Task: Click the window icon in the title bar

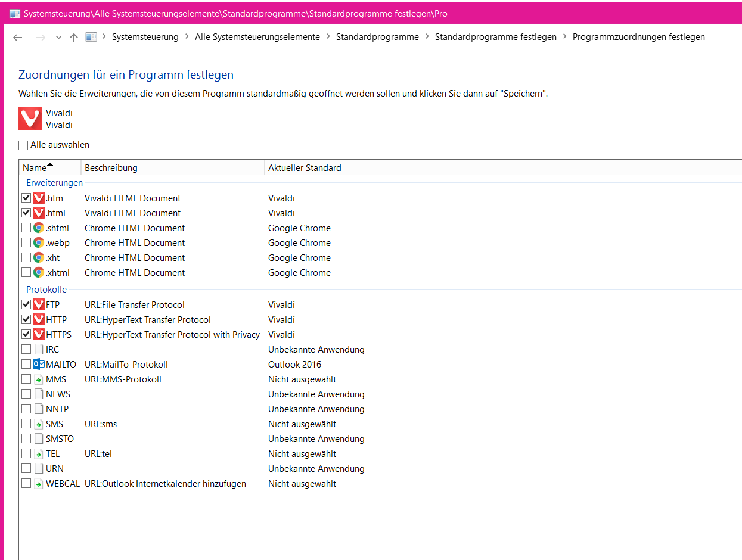Action: point(14,13)
